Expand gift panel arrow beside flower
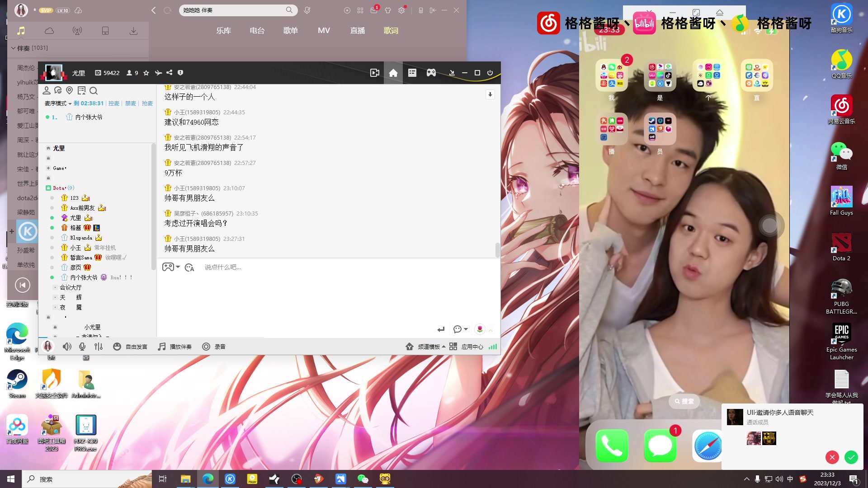868x488 pixels. click(491, 330)
